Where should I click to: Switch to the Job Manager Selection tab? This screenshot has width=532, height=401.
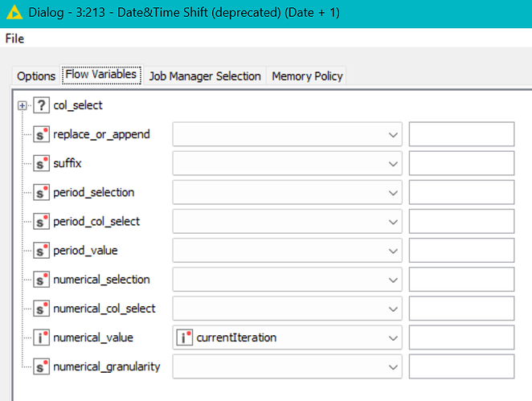(205, 76)
